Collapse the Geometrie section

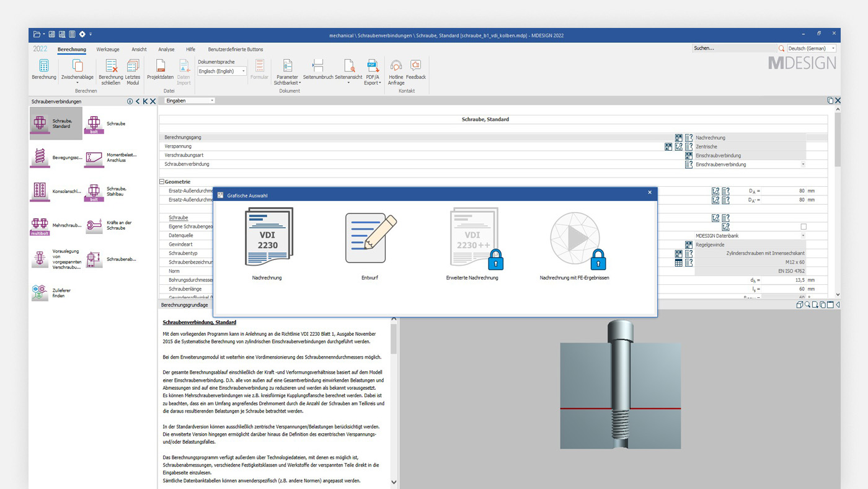point(162,182)
